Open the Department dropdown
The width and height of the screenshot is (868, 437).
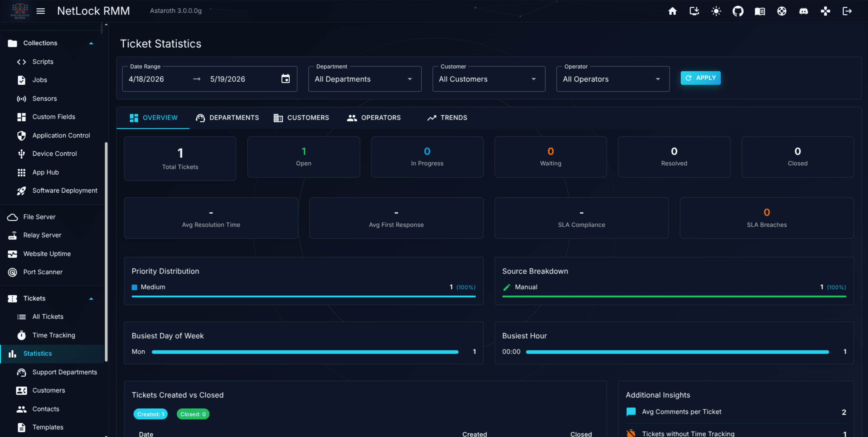[364, 79]
